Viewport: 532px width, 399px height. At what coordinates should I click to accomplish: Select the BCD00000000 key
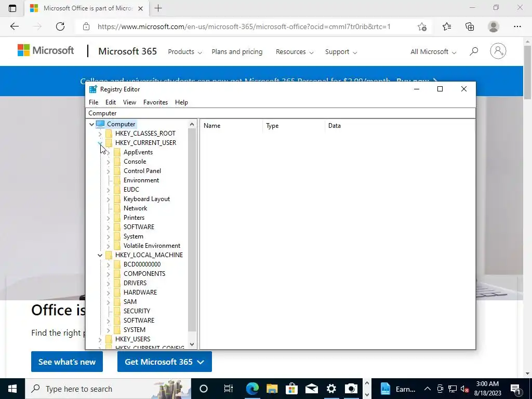[x=142, y=264]
